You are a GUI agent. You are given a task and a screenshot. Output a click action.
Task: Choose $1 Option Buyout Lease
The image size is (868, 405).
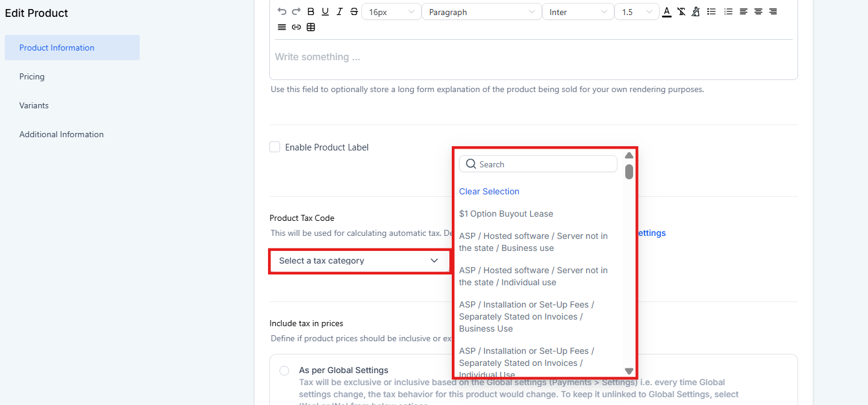point(506,214)
